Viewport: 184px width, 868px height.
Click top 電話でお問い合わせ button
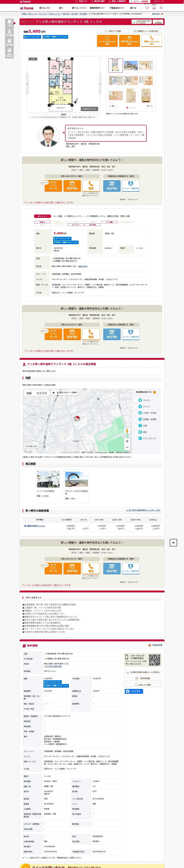(x=152, y=41)
